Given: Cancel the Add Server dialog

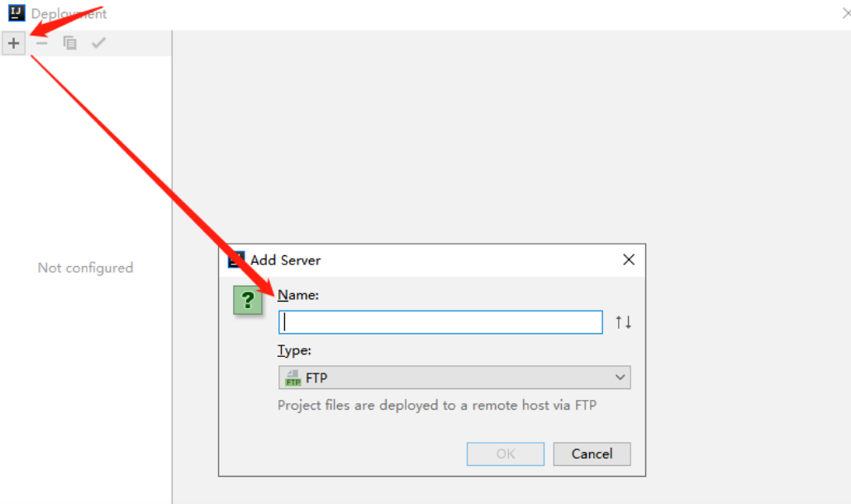Looking at the screenshot, I should tap(592, 454).
